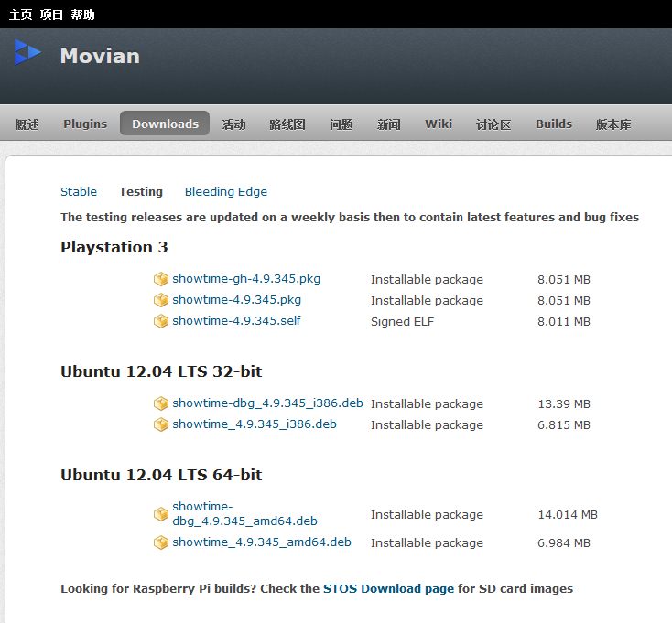Click the Playstation 3 heading
Image resolution: width=672 pixels, height=623 pixels.
tap(114, 247)
